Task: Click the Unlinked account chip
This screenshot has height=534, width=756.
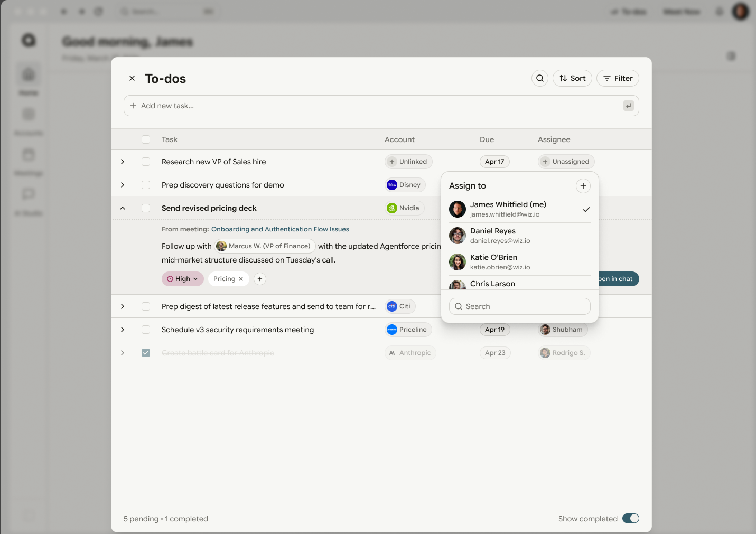Action: pyautogui.click(x=408, y=162)
